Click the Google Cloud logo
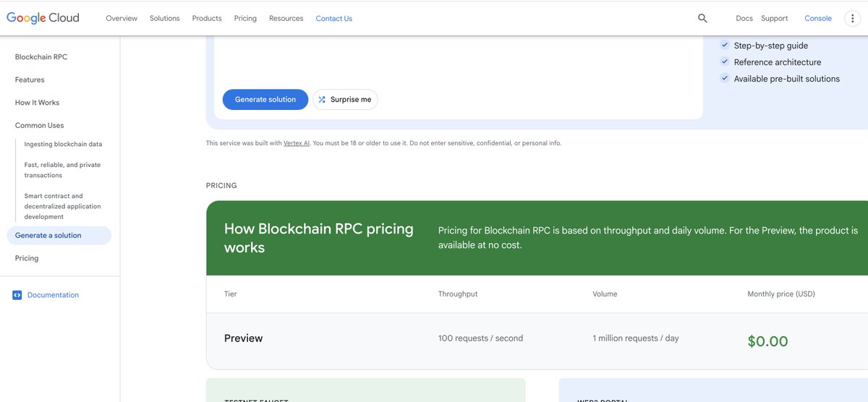Viewport: 868px width, 402px height. coord(43,18)
